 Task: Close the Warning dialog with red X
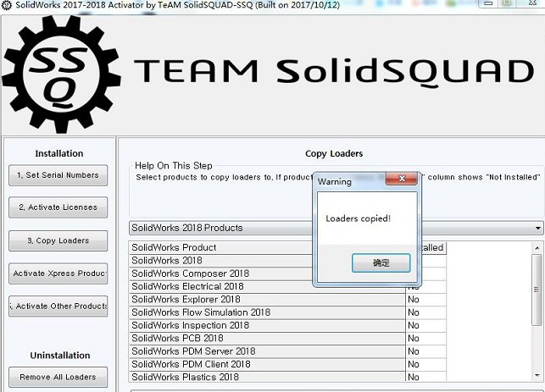402,179
